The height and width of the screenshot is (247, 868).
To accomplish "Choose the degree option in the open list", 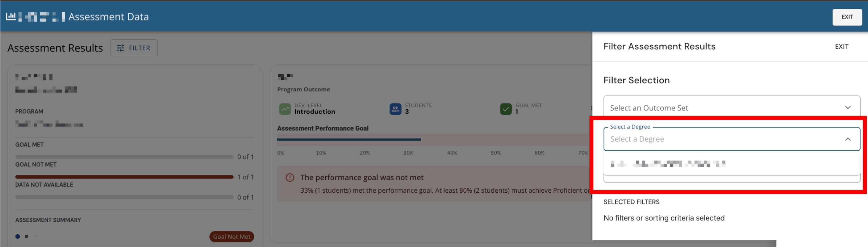I will [668, 164].
